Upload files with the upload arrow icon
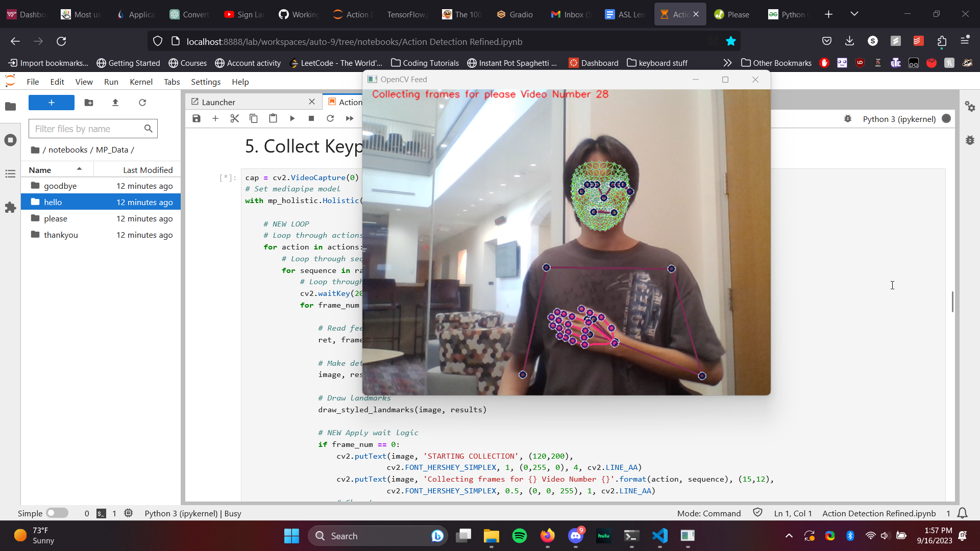 coord(115,103)
